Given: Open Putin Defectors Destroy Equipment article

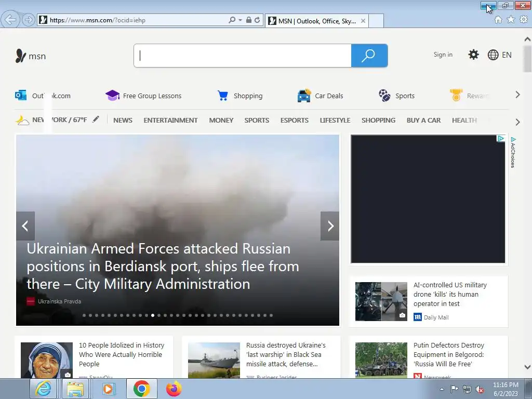Looking at the screenshot, I should pyautogui.click(x=448, y=354).
